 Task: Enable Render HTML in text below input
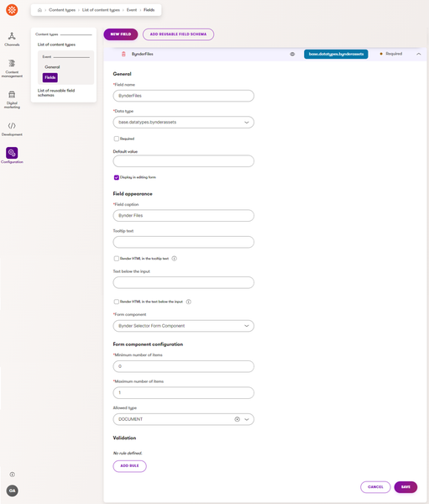click(117, 302)
